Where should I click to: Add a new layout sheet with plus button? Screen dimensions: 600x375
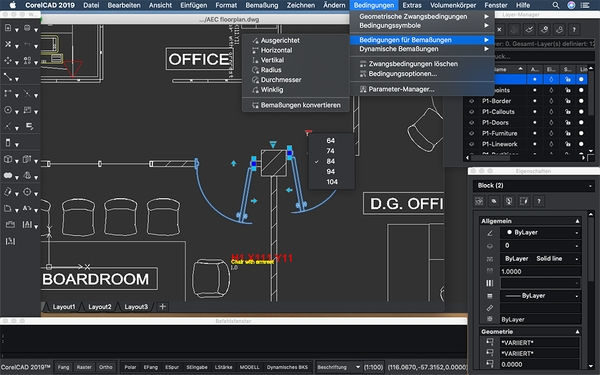163,307
